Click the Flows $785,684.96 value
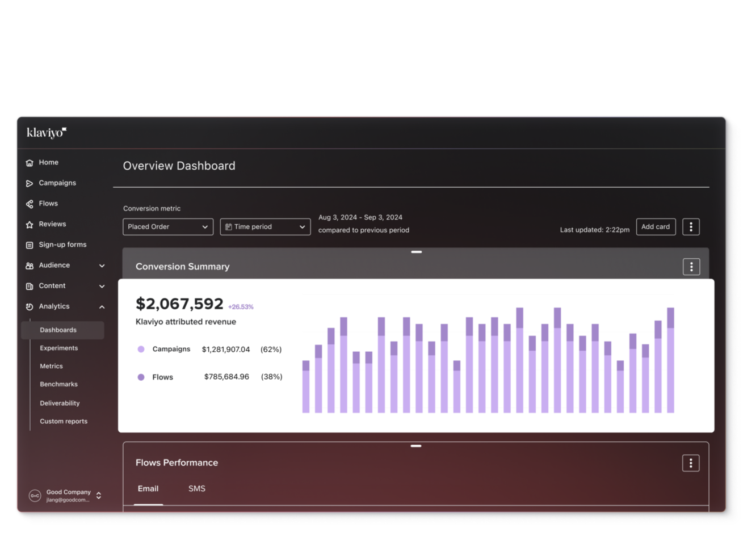Screen dimensions: 743x560 pos(226,377)
